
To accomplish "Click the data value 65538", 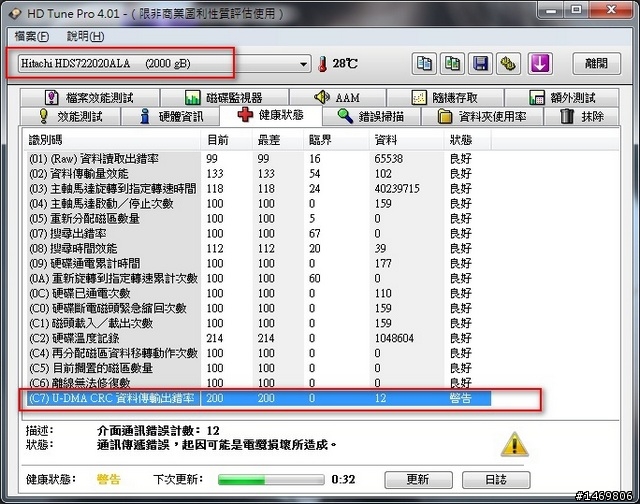I will [x=389, y=158].
